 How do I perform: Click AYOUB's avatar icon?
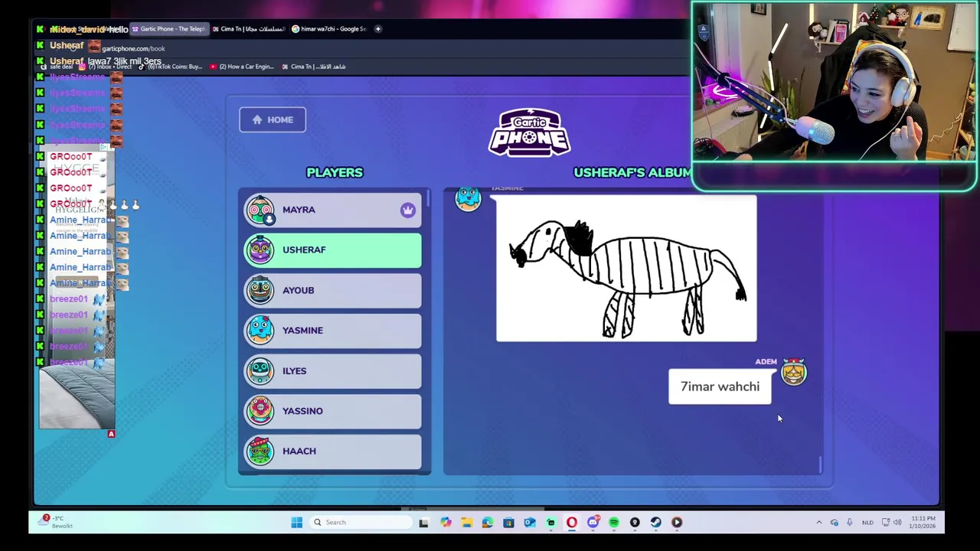(x=260, y=290)
